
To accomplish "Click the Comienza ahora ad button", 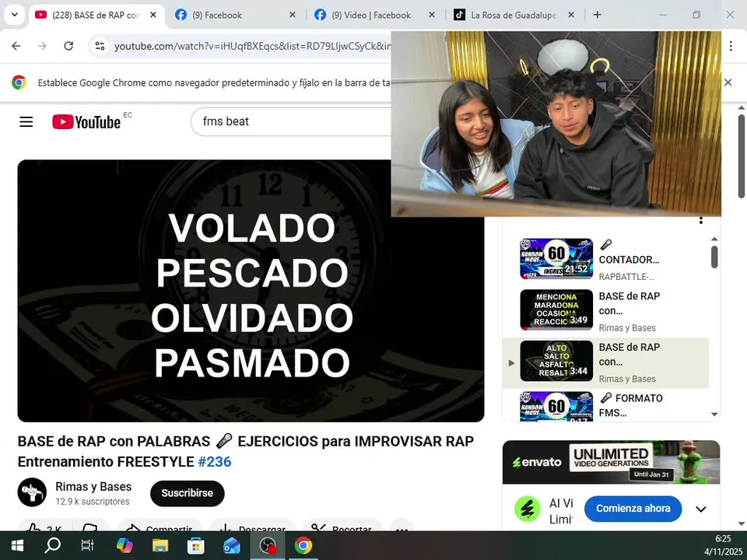I will coord(633,509).
